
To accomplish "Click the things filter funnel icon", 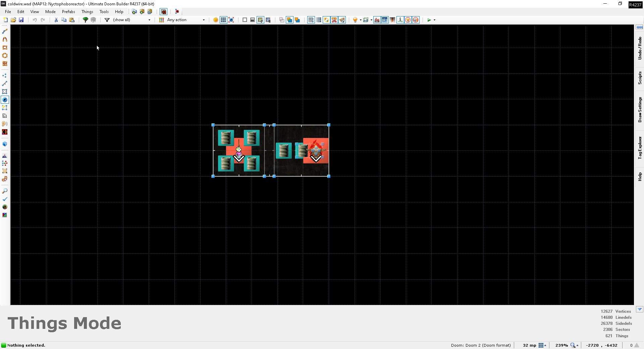I will 107,20.
